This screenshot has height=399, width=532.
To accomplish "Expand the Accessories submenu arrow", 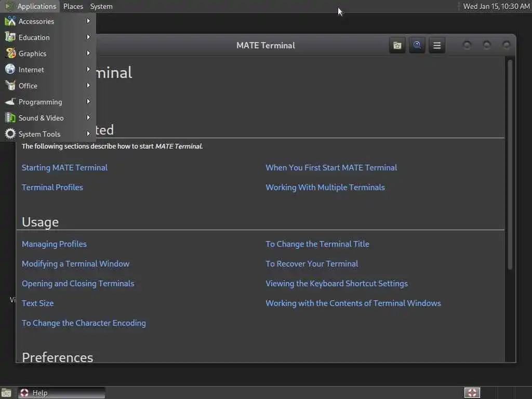I will [88, 21].
